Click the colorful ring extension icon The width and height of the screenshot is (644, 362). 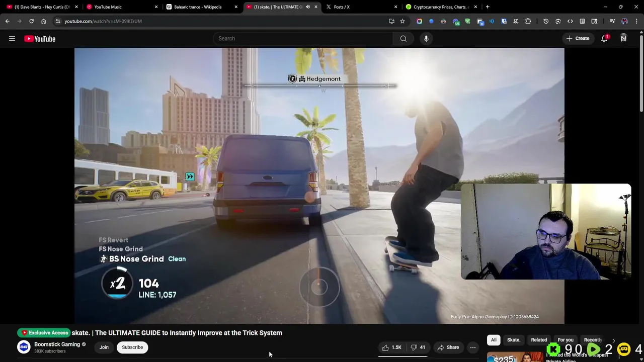(419, 21)
